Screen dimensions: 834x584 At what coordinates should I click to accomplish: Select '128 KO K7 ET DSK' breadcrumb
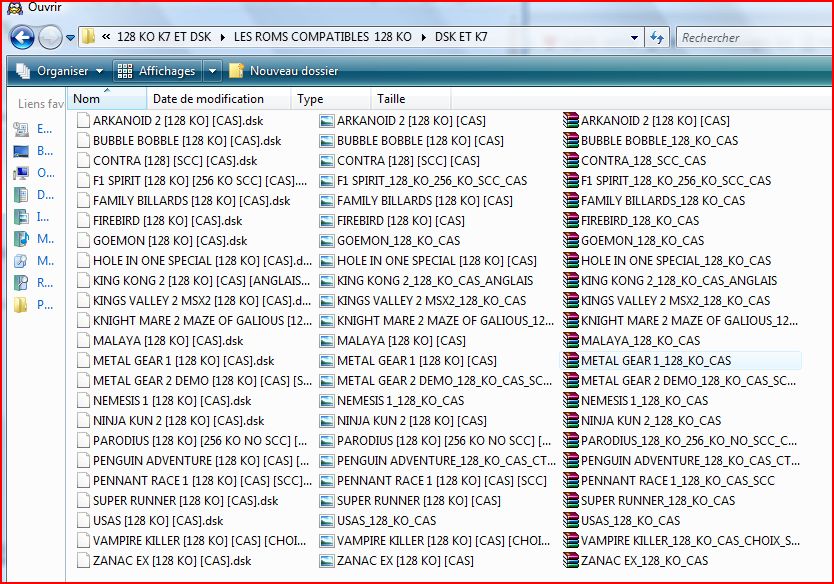(x=164, y=37)
